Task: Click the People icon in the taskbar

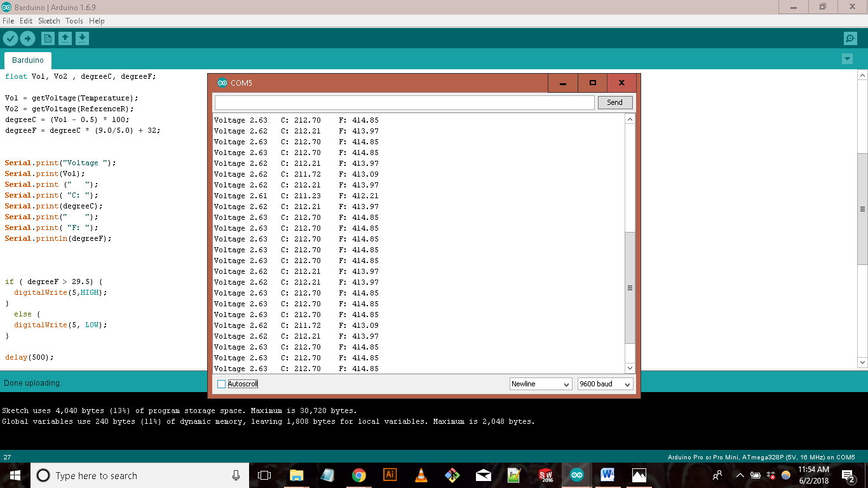Action: point(717,475)
